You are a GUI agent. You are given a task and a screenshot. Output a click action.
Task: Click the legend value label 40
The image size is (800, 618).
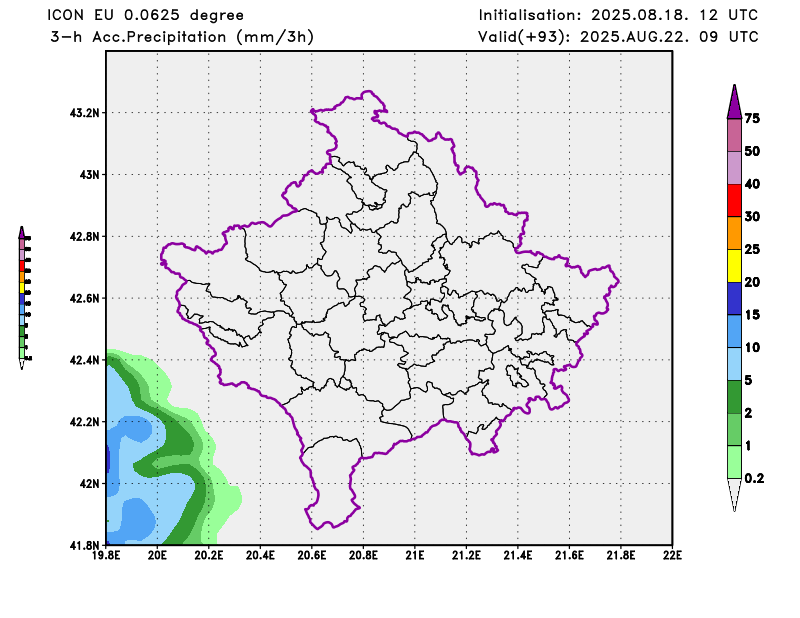click(x=752, y=184)
